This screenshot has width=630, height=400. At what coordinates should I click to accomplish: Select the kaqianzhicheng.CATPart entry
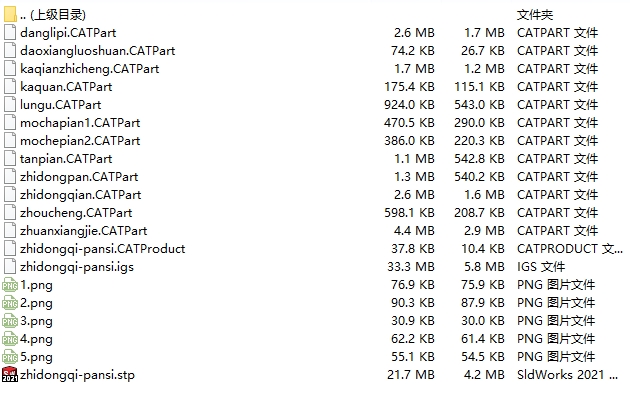click(90, 69)
